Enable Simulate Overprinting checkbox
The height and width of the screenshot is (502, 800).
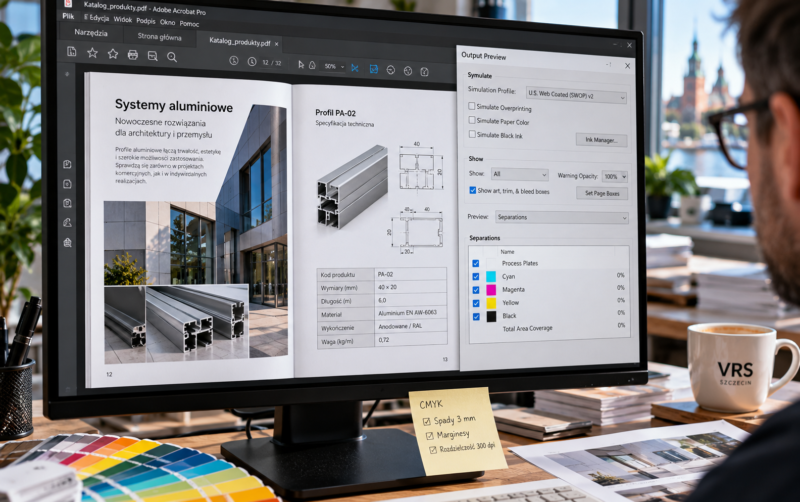471,106
